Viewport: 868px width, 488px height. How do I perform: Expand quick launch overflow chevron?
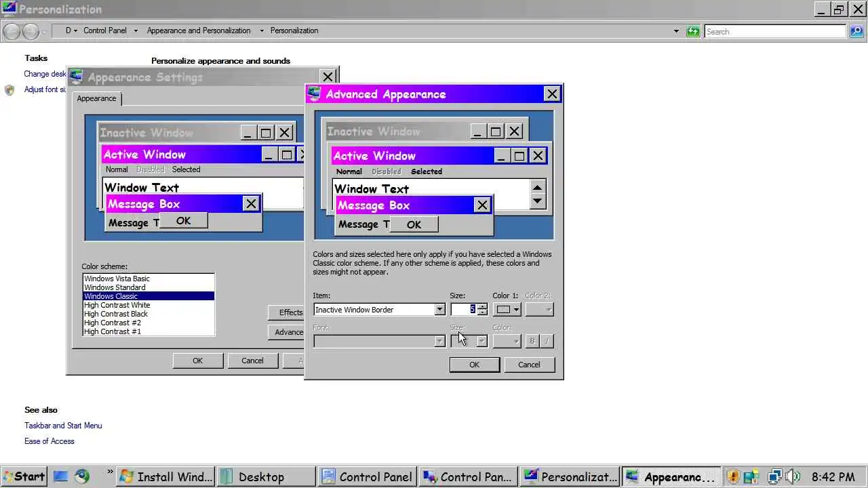pos(110,472)
